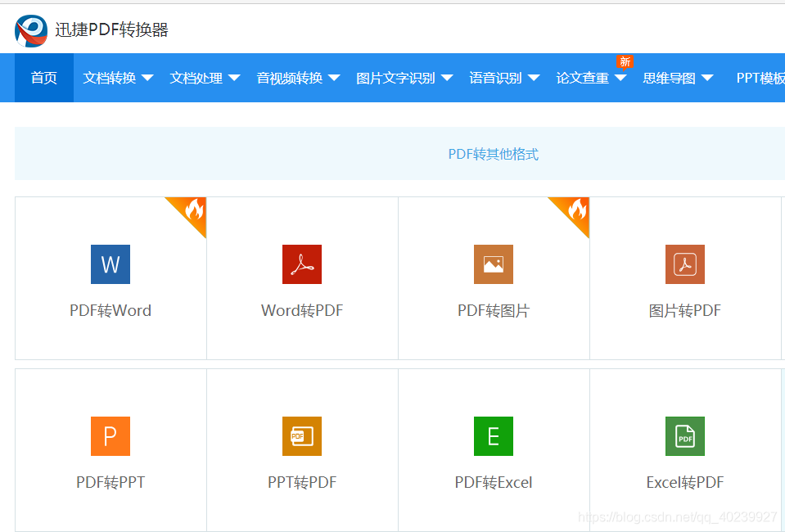Choose the green E icon for PDF转Excel

point(494,436)
